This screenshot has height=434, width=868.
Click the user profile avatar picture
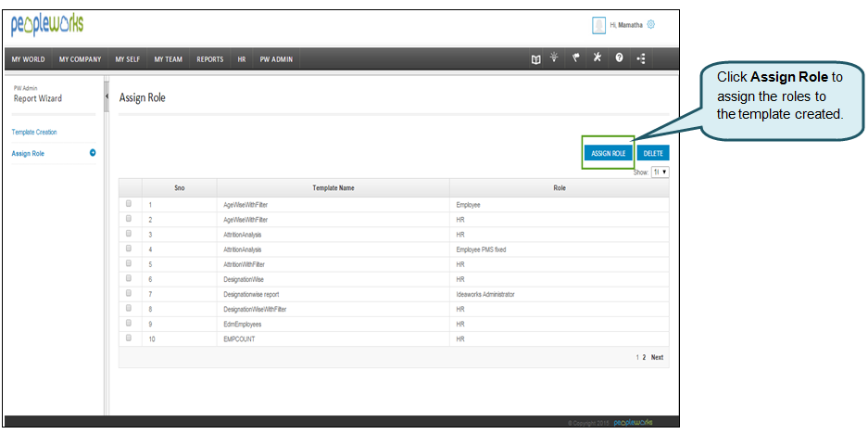tap(598, 25)
